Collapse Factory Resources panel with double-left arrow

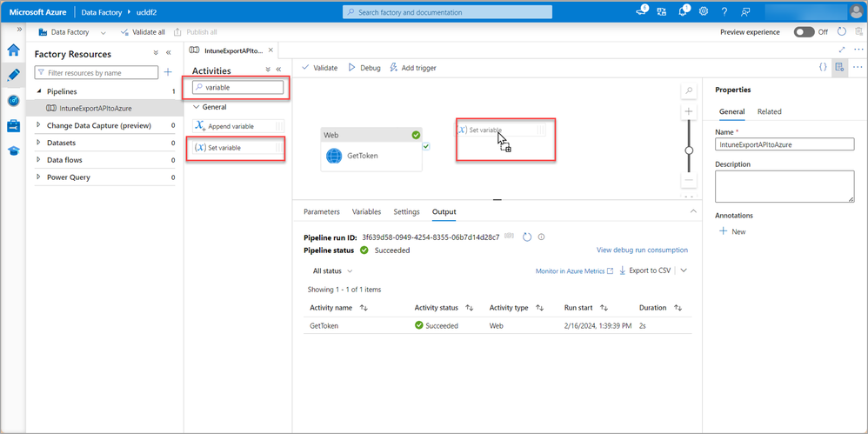(168, 53)
